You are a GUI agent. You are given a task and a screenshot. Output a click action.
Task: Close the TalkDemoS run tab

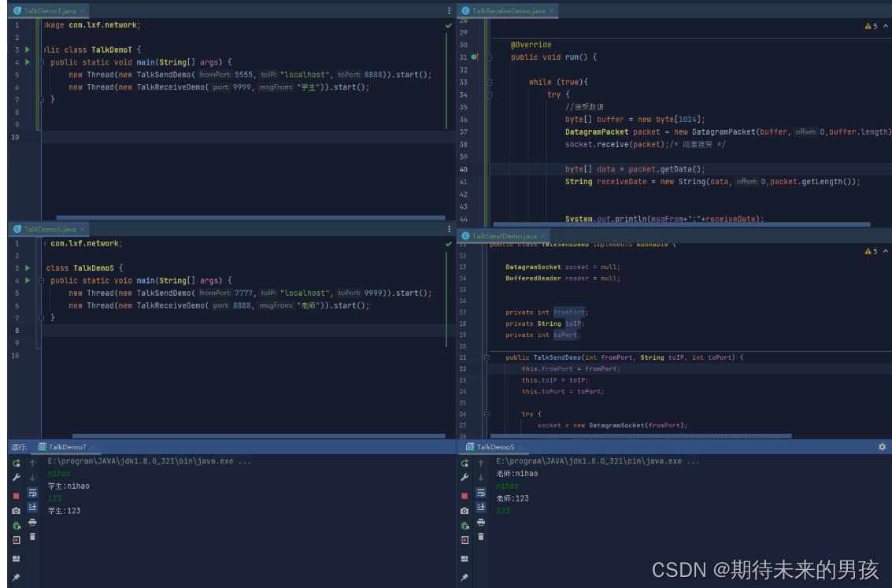click(x=520, y=448)
